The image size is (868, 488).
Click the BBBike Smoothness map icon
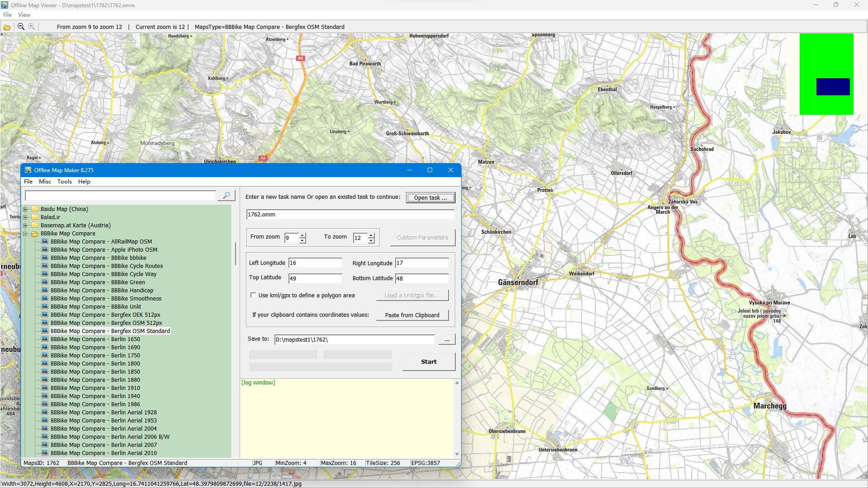(45, 299)
